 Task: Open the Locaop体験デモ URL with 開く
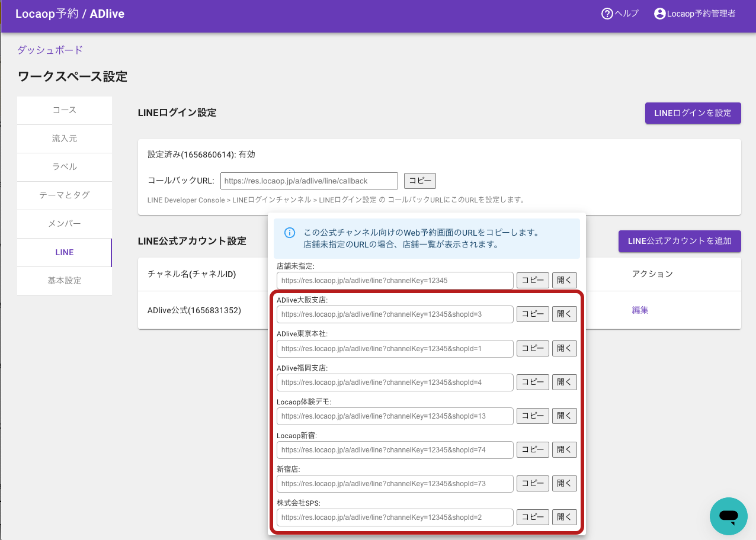[565, 416]
